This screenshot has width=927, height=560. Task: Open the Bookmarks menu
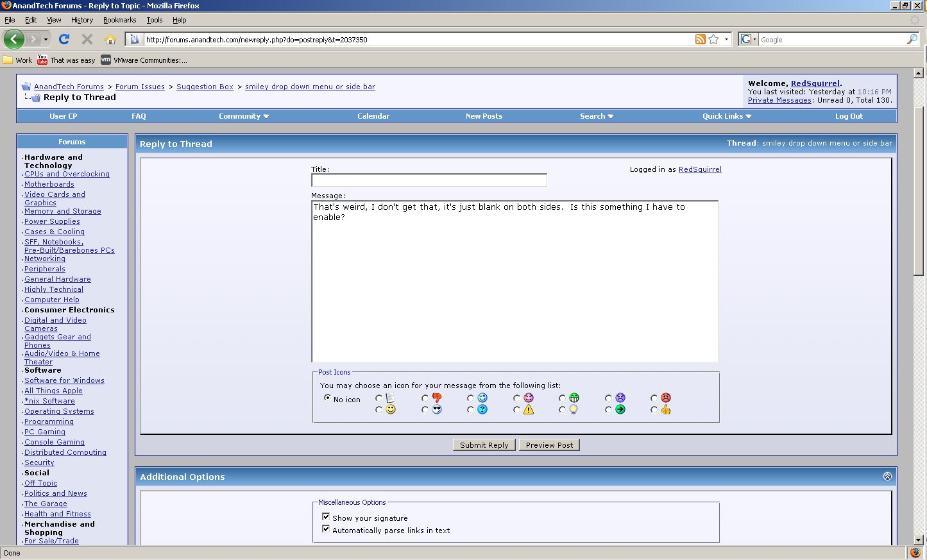tap(119, 20)
